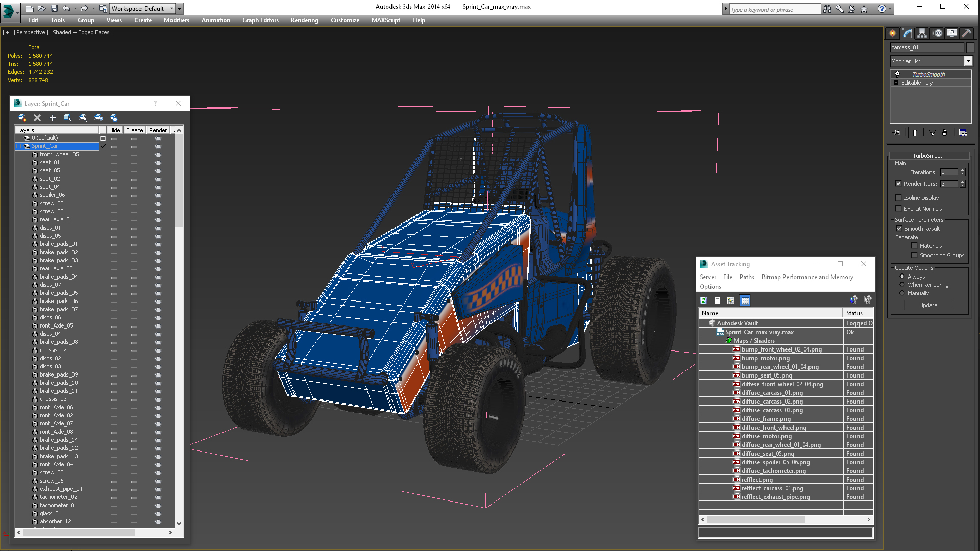Toggle the Smooth Result checkbox
Screen dimensions: 980x551
pyautogui.click(x=899, y=229)
